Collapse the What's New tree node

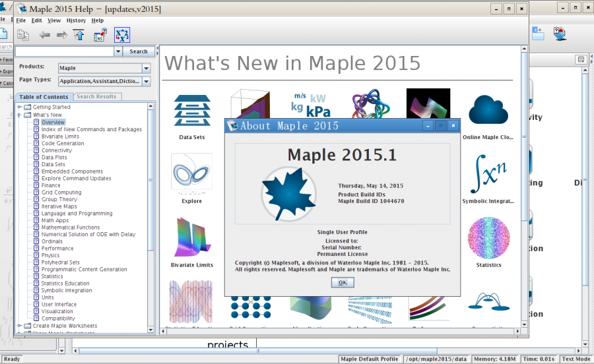pyautogui.click(x=19, y=115)
